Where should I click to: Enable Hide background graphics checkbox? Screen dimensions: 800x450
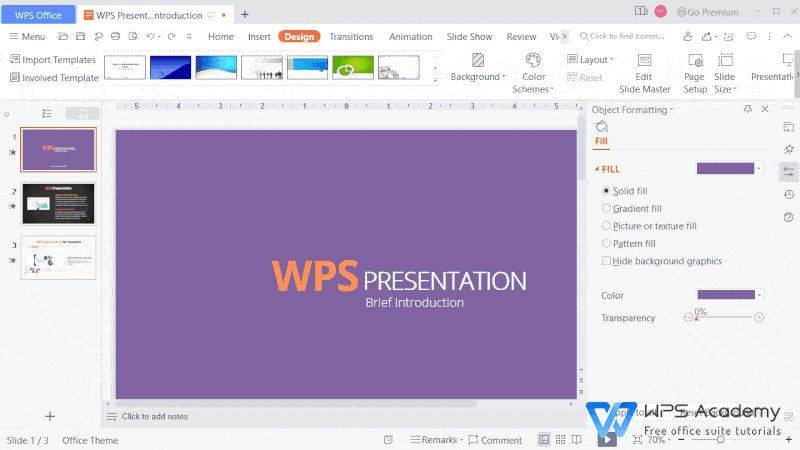pyautogui.click(x=606, y=261)
